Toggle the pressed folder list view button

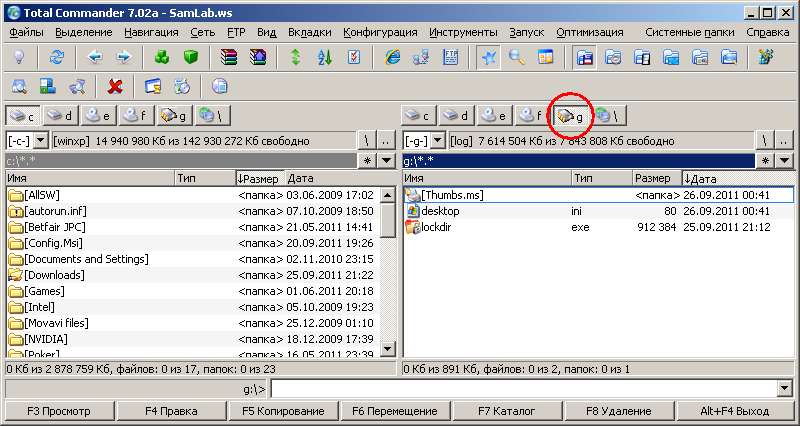pos(584,57)
